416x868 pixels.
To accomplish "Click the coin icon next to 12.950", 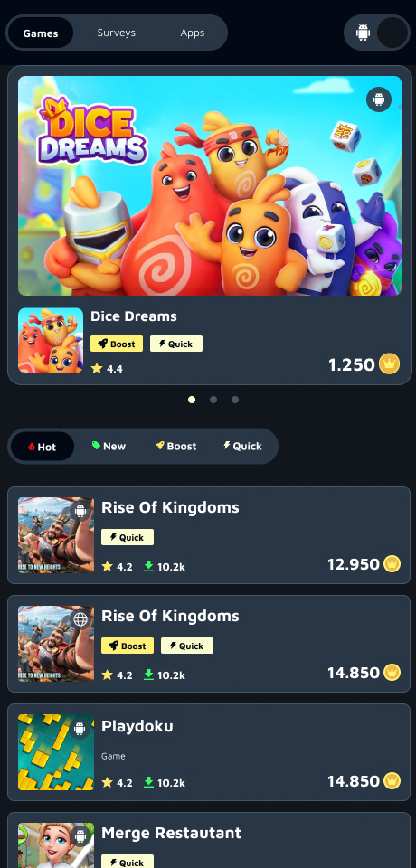I will pyautogui.click(x=392, y=563).
